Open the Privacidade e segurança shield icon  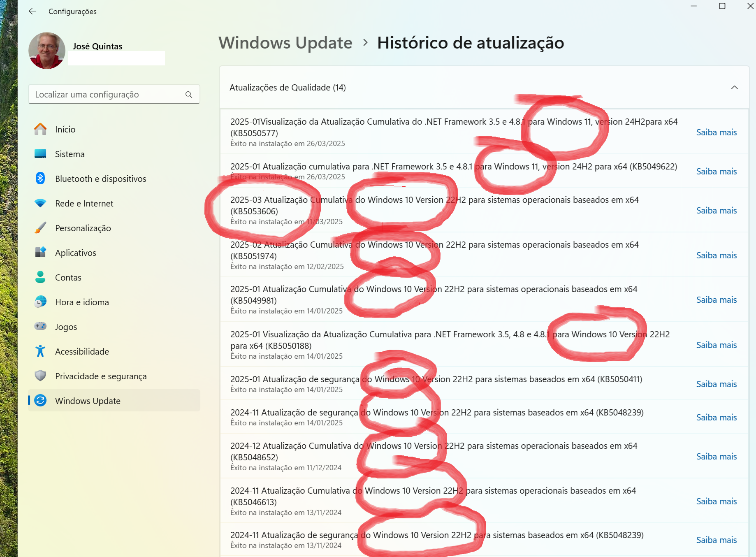pyautogui.click(x=40, y=376)
